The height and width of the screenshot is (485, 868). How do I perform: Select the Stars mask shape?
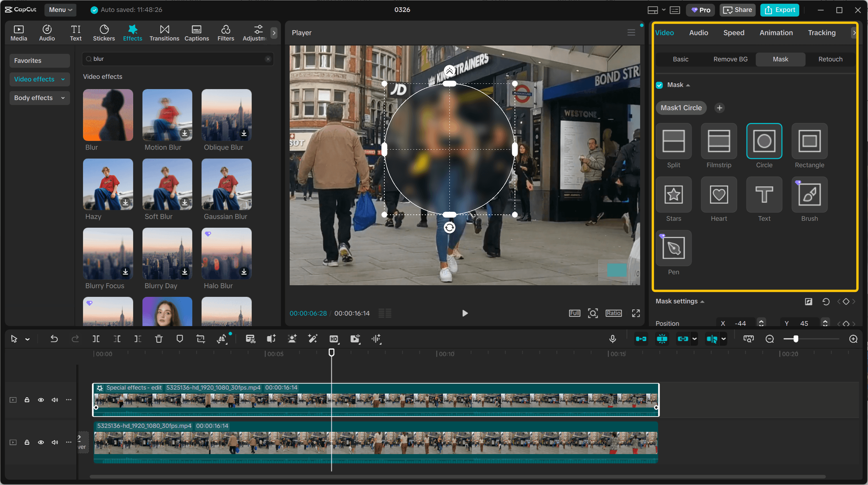point(673,194)
